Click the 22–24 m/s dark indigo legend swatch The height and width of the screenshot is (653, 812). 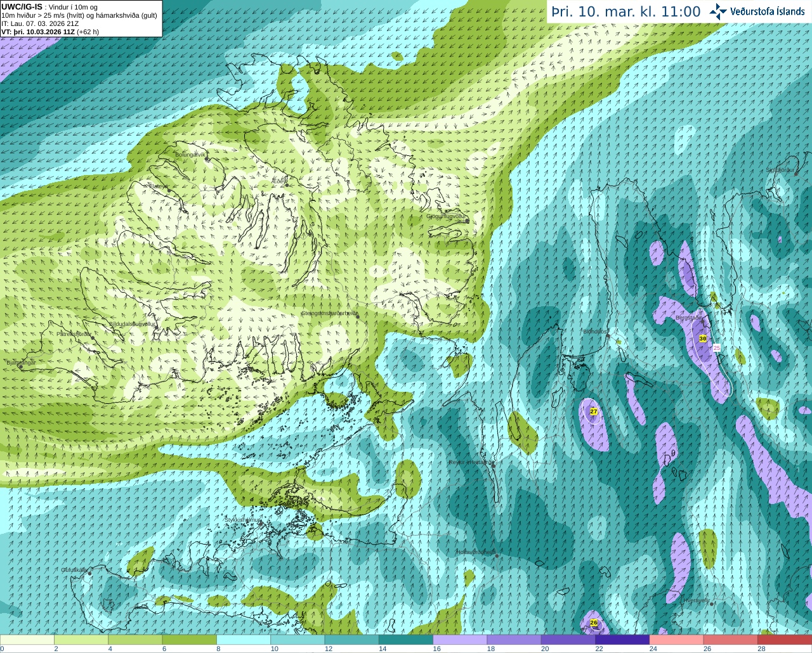622,640
